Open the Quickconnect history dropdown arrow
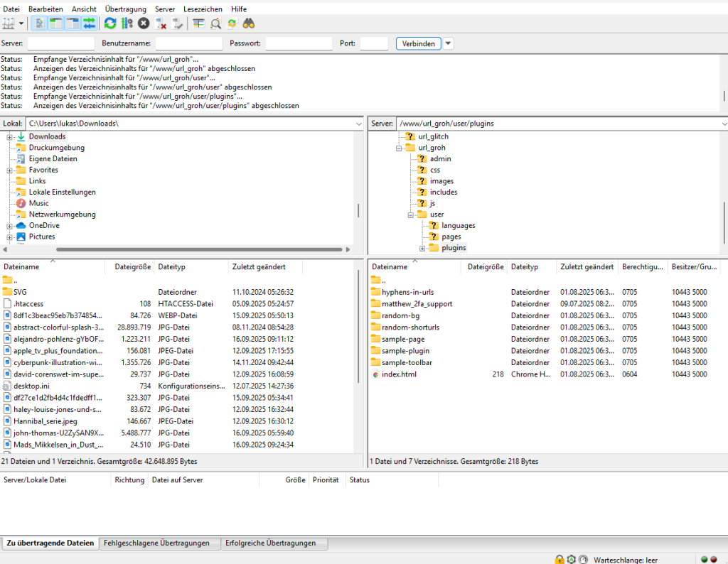This screenshot has width=728, height=564. [449, 43]
